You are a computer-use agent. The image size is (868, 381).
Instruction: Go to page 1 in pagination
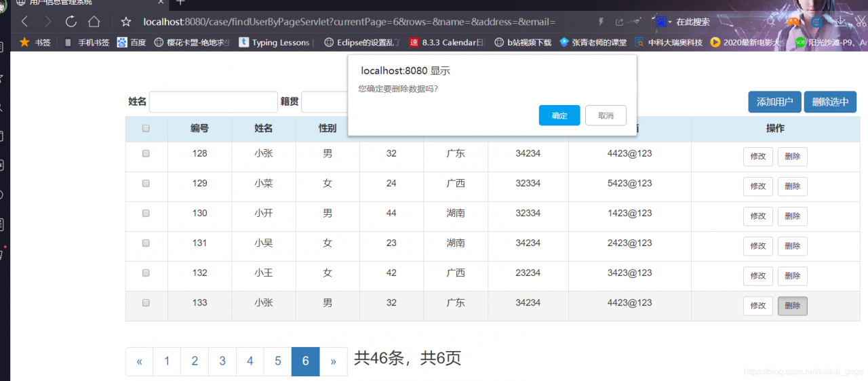[167, 361]
